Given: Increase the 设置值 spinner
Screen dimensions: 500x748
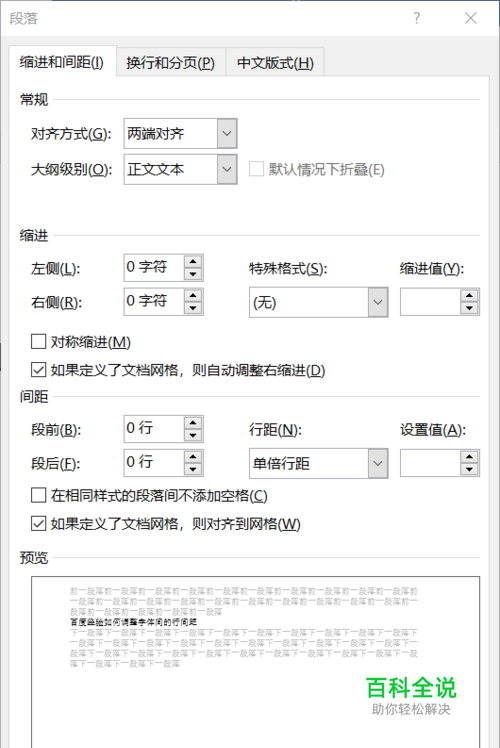Looking at the screenshot, I should pos(469,457).
